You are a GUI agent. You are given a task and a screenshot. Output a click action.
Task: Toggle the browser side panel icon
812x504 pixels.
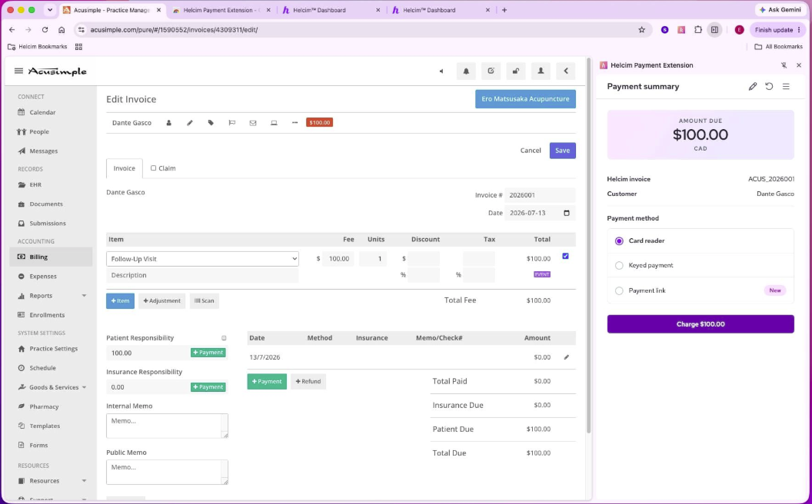tap(714, 30)
